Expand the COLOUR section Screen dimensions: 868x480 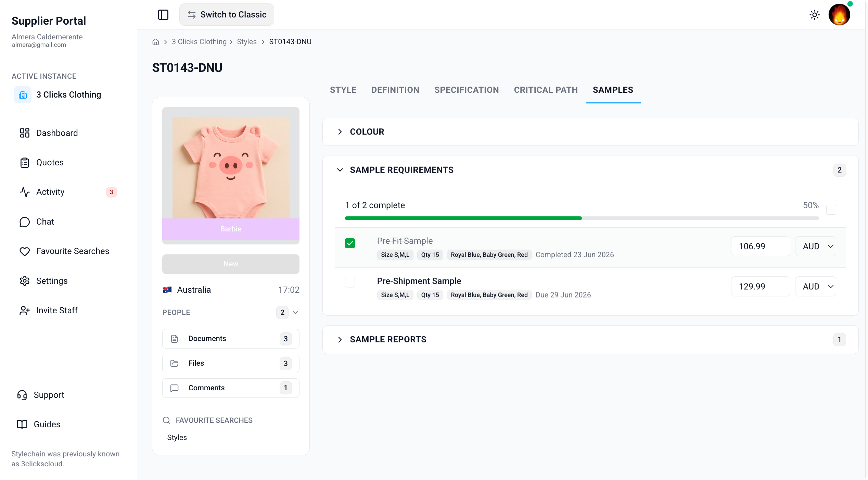(340, 132)
